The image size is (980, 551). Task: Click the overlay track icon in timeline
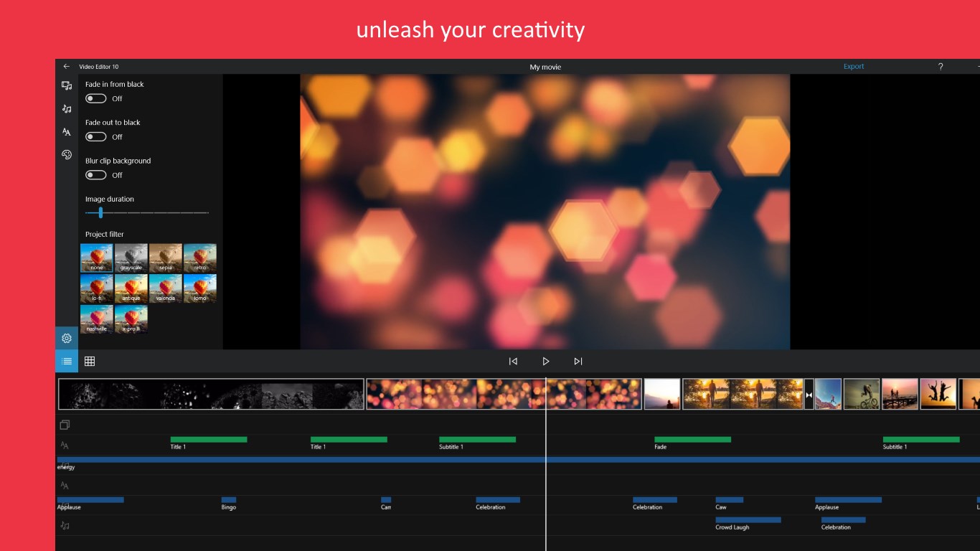click(x=65, y=425)
